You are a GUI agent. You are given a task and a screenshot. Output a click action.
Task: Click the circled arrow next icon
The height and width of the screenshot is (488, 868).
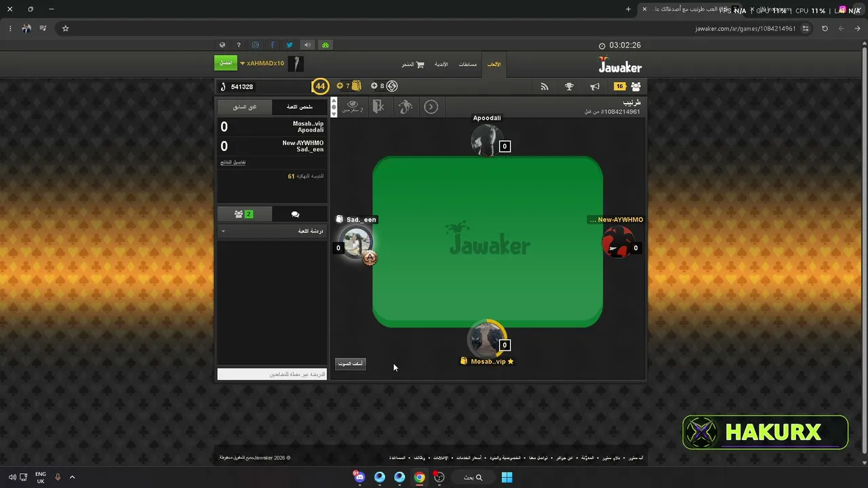click(431, 106)
